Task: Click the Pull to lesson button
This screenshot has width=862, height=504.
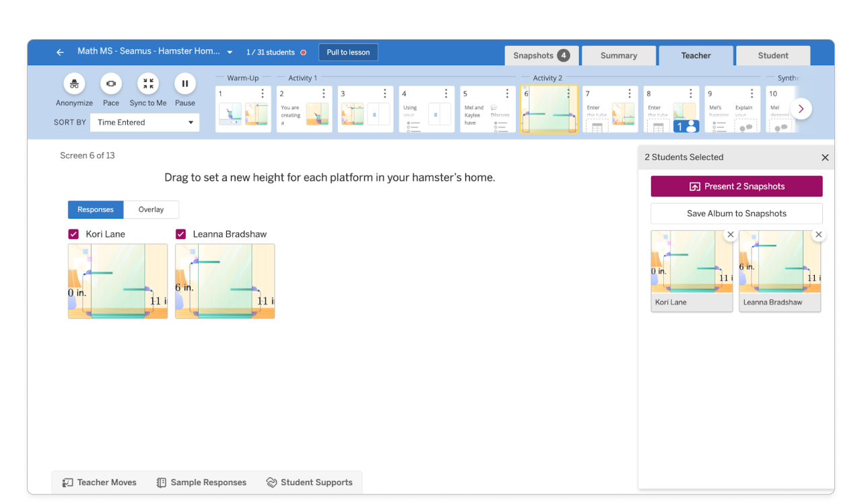Action: 348,51
